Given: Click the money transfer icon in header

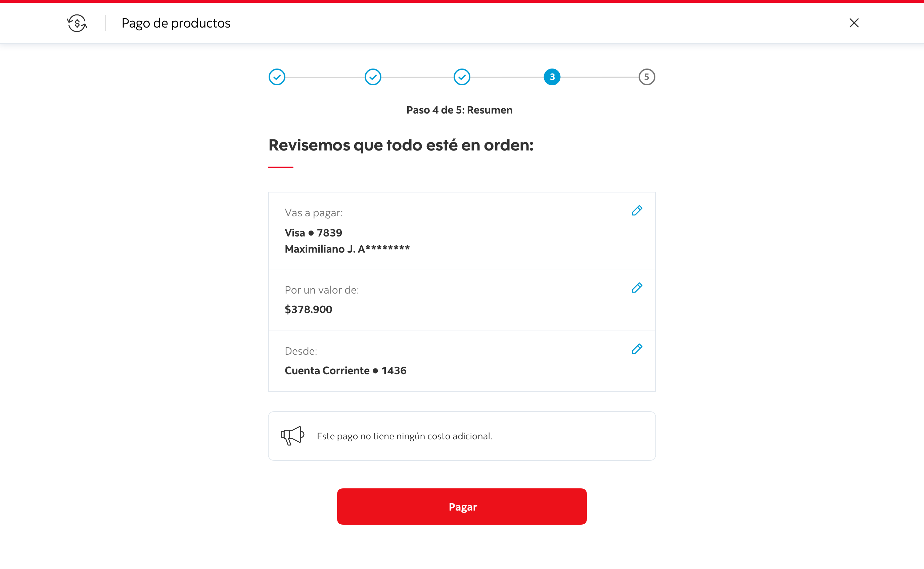Looking at the screenshot, I should (x=77, y=23).
